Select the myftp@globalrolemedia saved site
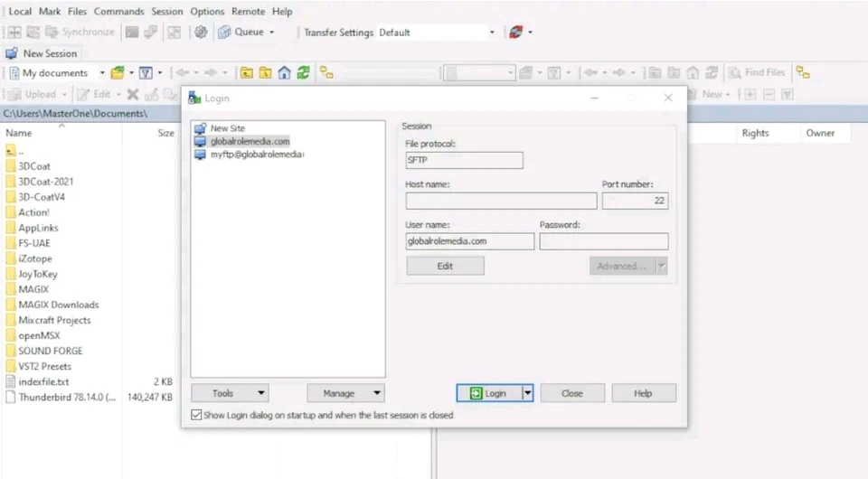The image size is (868, 479). pos(257,155)
